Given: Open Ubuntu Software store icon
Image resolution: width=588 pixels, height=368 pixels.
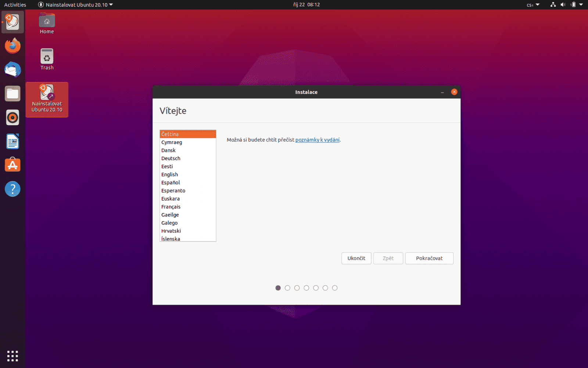Looking at the screenshot, I should [x=12, y=165].
